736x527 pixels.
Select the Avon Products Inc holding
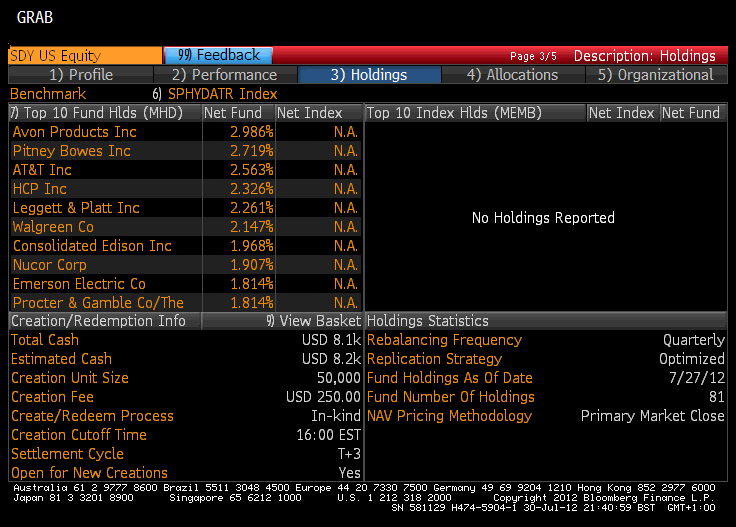tap(75, 132)
